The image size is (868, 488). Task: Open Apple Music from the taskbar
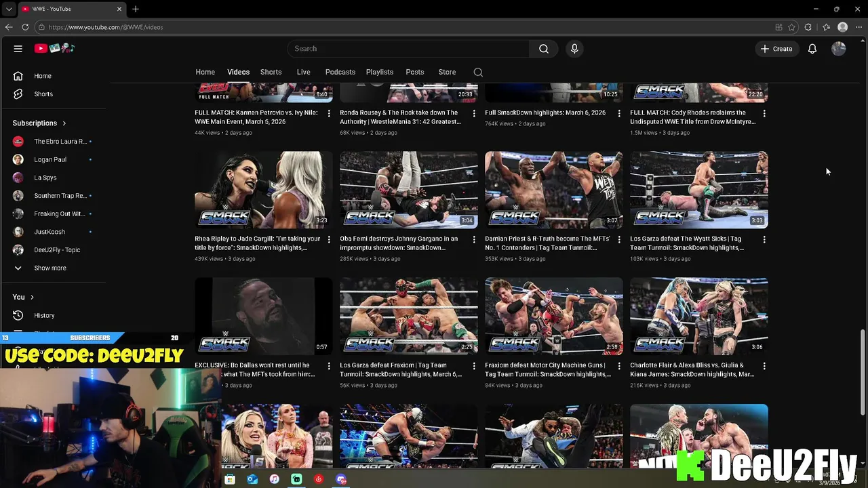(x=274, y=479)
